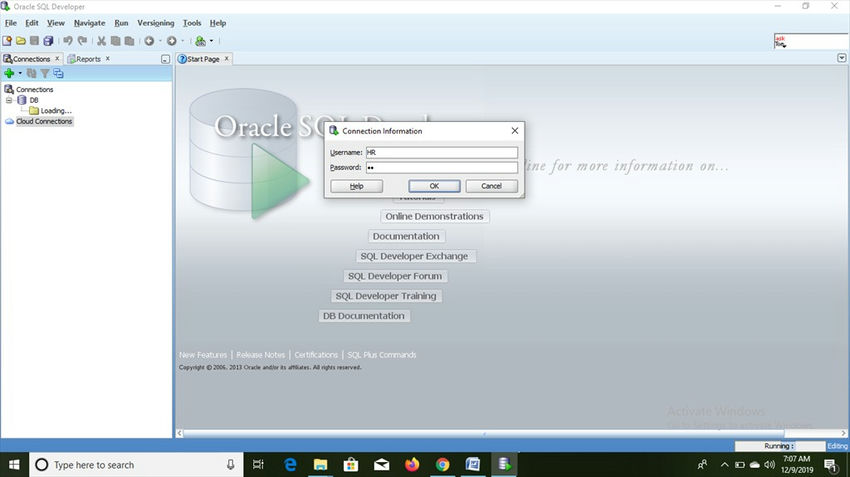850x477 pixels.
Task: Open the Versioning menu
Action: [156, 23]
